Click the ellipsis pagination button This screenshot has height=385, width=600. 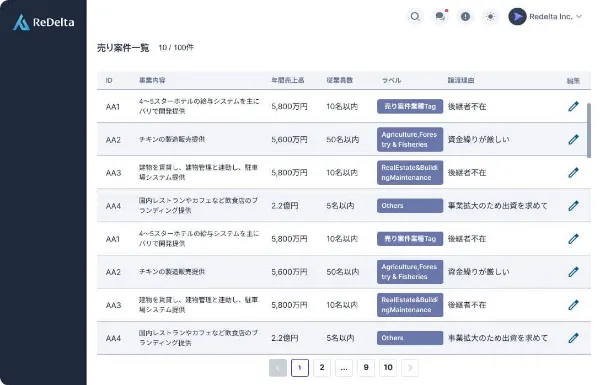(344, 368)
